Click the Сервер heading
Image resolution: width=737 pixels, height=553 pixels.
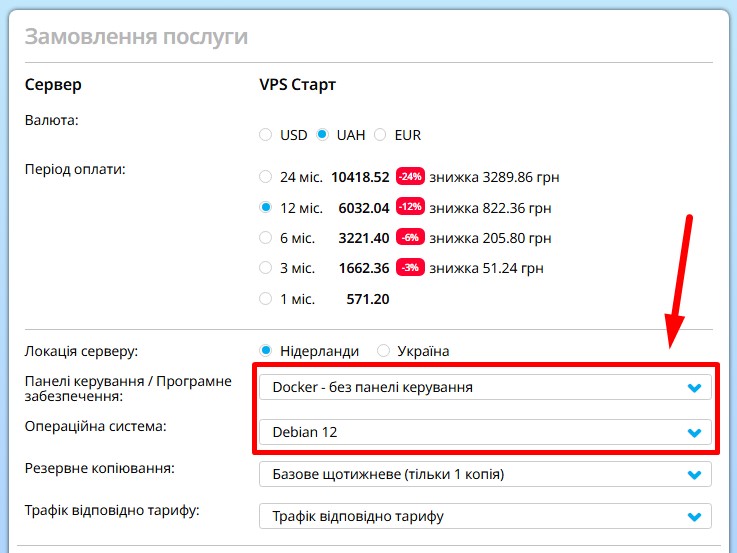tap(53, 85)
